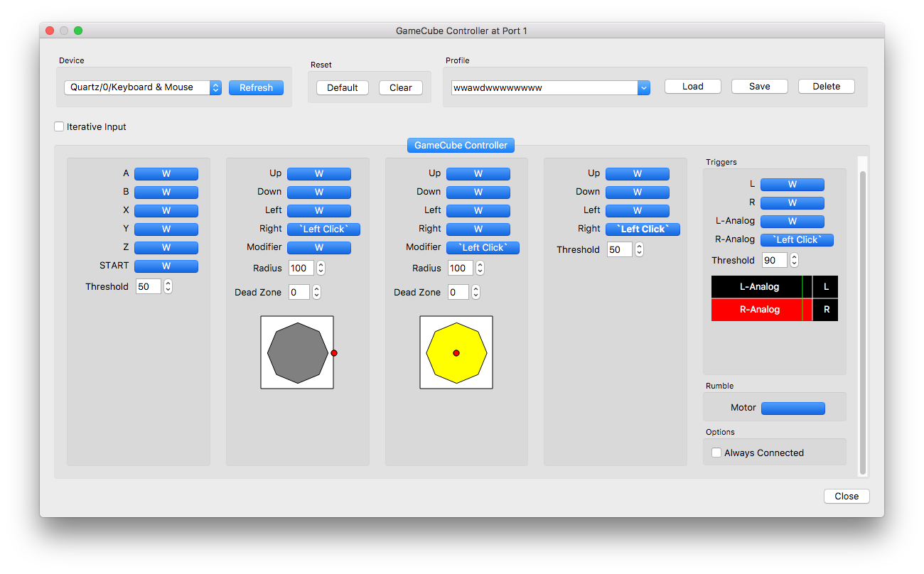Close the dialog with the Close button

pos(847,496)
